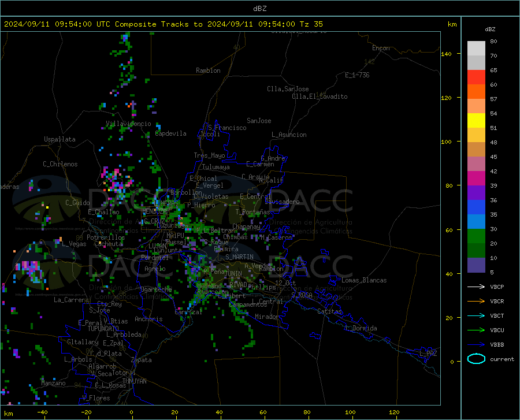Click the S_MARTIN city label
The image size is (520, 420).
239,257
